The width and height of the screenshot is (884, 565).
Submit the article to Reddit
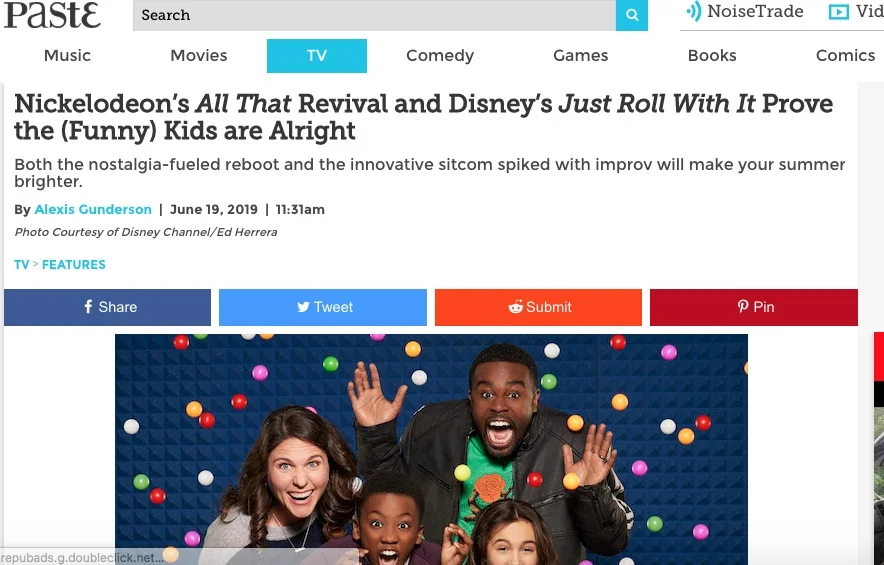538,307
